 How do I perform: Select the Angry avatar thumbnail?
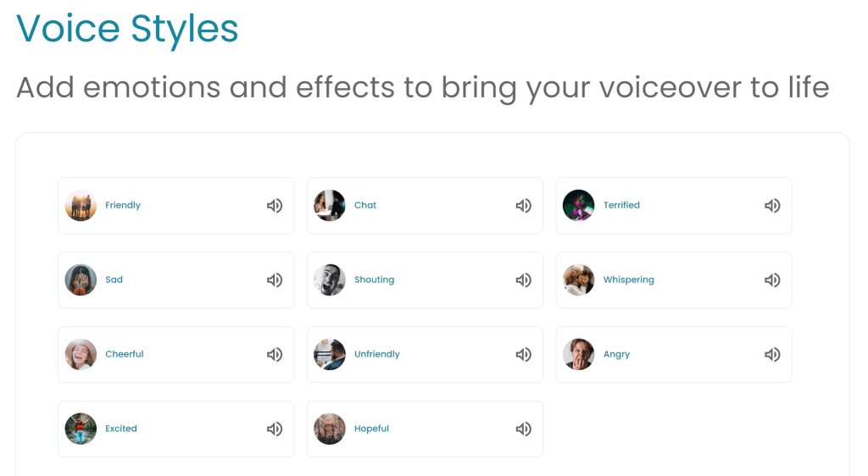click(579, 355)
